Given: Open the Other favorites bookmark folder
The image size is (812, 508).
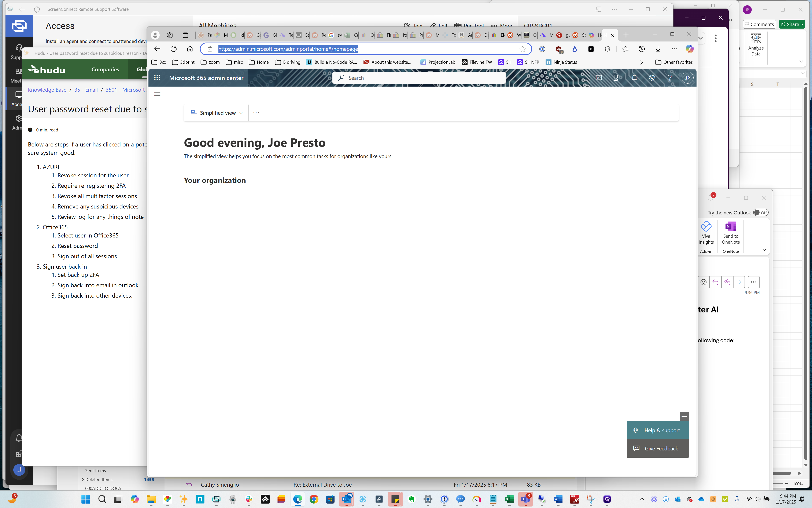Looking at the screenshot, I should (674, 62).
